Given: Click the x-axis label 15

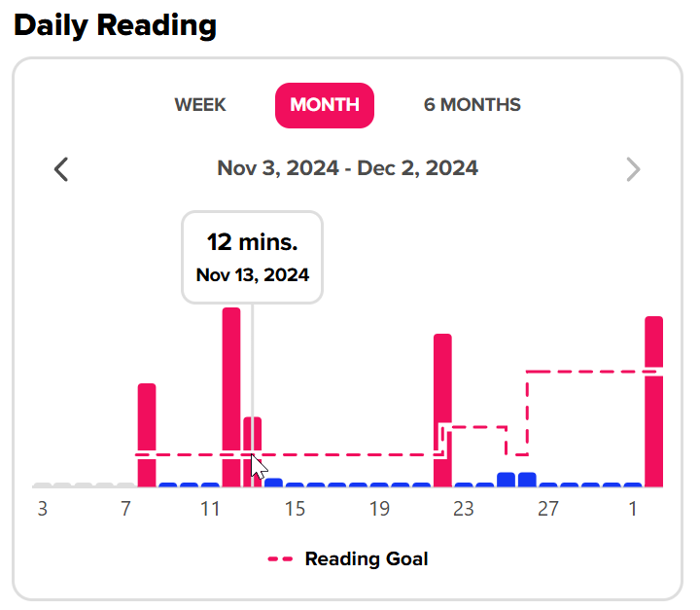Looking at the screenshot, I should click(x=296, y=509).
